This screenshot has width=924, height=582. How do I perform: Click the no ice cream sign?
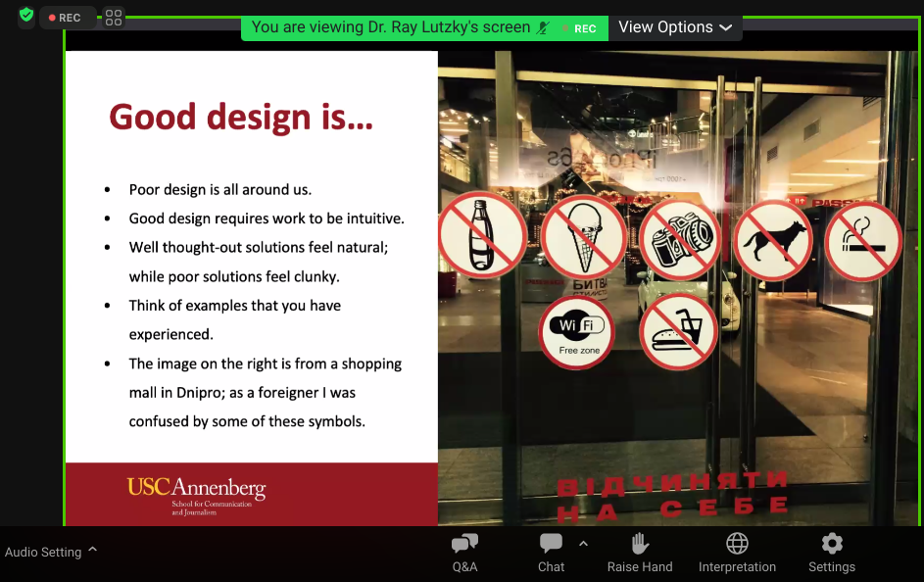(x=584, y=236)
